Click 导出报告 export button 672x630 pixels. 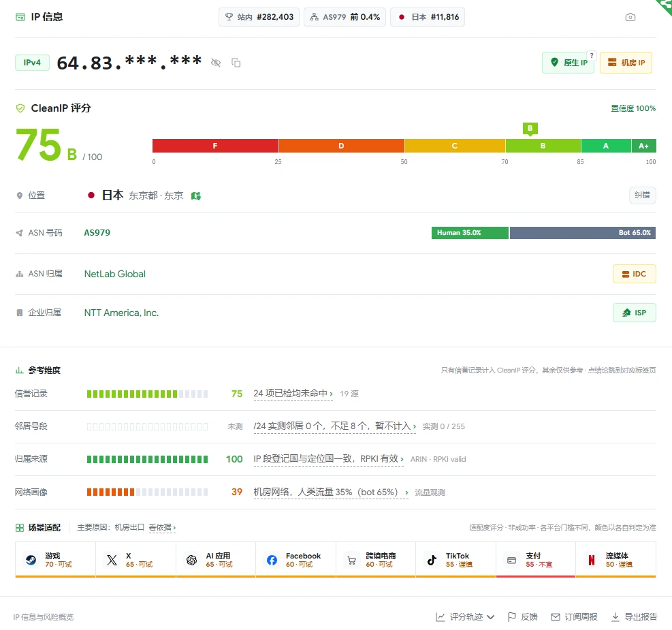click(634, 616)
